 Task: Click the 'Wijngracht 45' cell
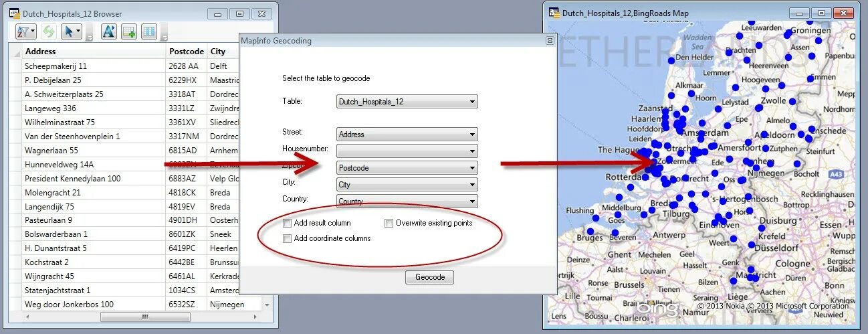94,276
